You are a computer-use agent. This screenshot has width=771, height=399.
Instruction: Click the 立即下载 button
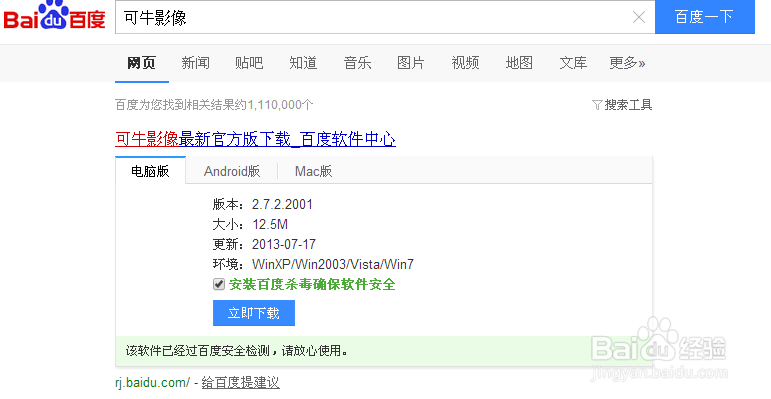(x=254, y=313)
